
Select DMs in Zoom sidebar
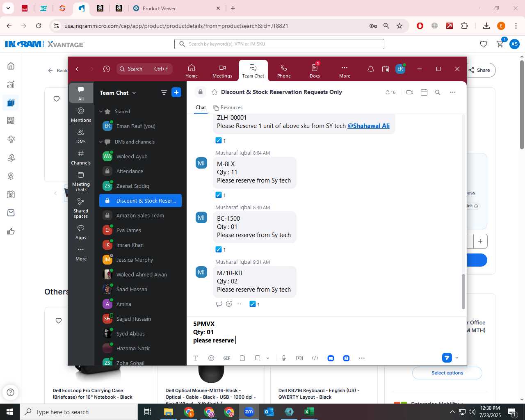tap(81, 136)
